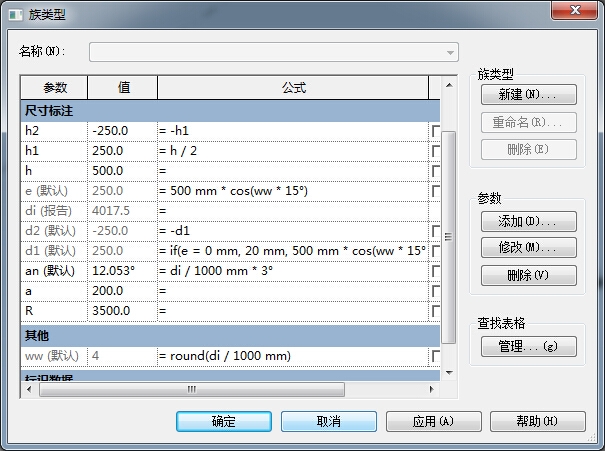Click 添加(D) to add a parameter
Screen dimensions: 605x451
528,221
